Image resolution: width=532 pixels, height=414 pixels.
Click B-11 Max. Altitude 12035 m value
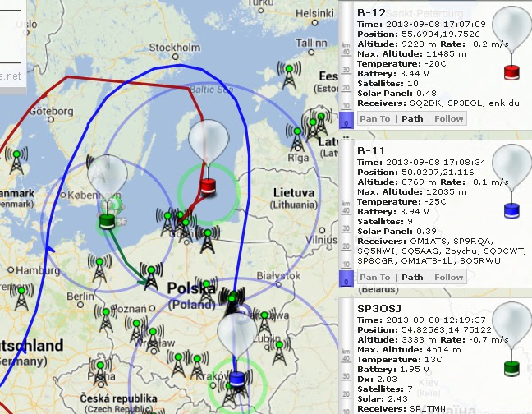446,192
